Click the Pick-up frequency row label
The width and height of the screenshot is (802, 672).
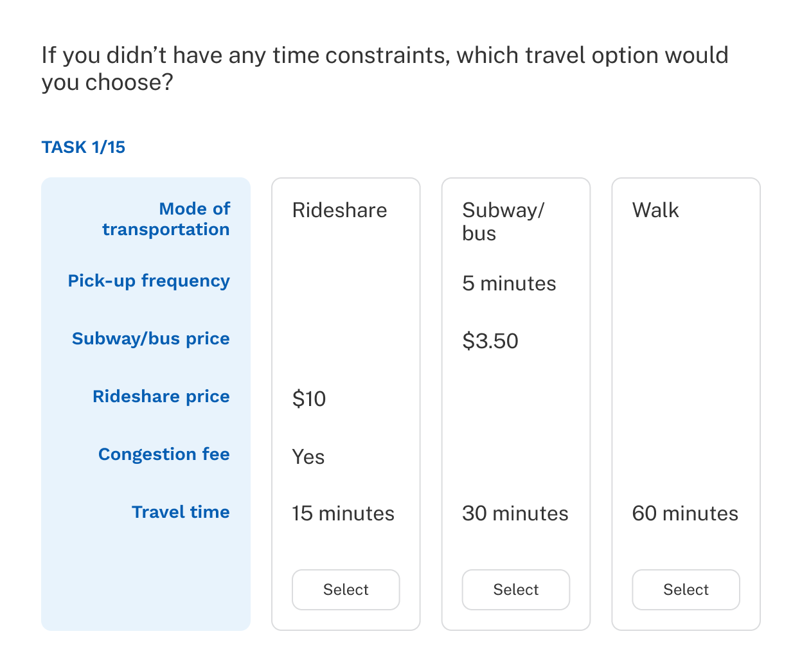(149, 281)
